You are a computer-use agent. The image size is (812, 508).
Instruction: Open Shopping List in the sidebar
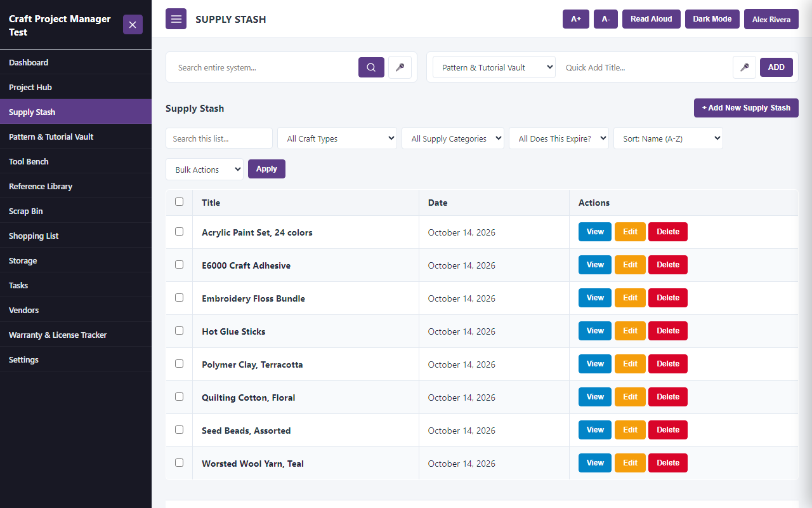(75, 236)
